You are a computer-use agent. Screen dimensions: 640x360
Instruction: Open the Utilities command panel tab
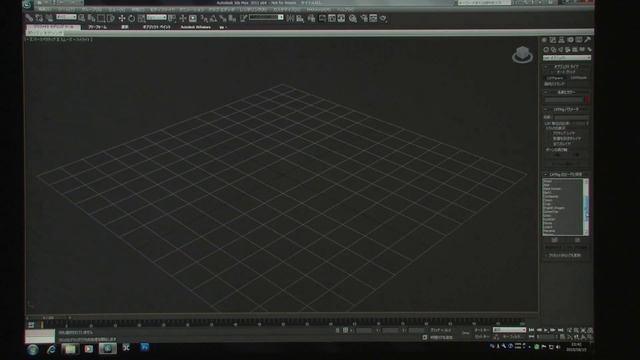click(x=587, y=40)
